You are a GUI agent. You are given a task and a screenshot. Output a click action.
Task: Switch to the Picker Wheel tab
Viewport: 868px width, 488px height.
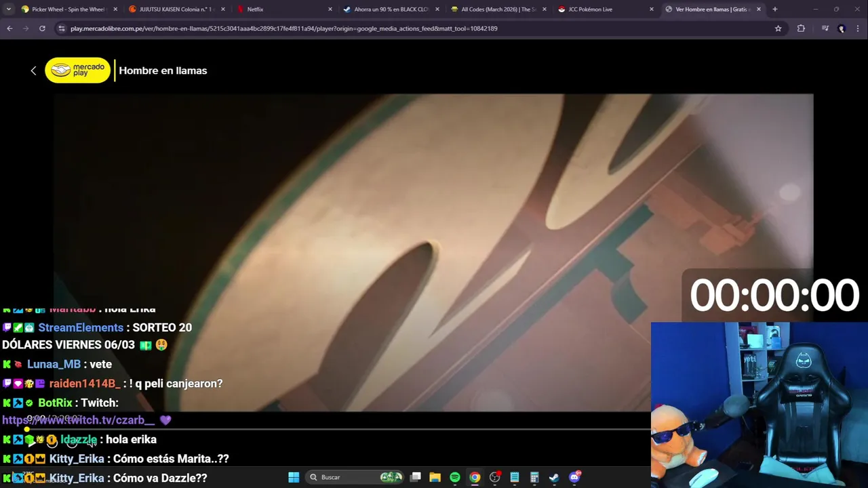(68, 9)
